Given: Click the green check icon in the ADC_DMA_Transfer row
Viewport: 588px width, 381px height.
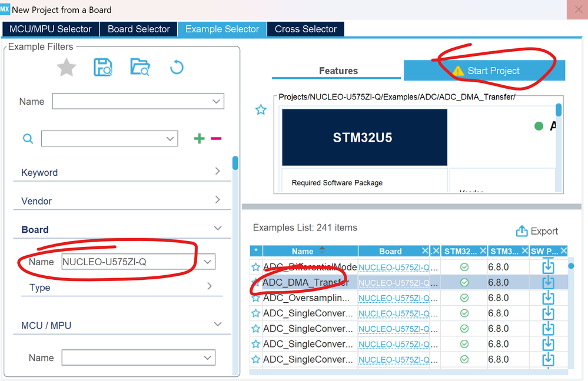Looking at the screenshot, I should coord(464,282).
